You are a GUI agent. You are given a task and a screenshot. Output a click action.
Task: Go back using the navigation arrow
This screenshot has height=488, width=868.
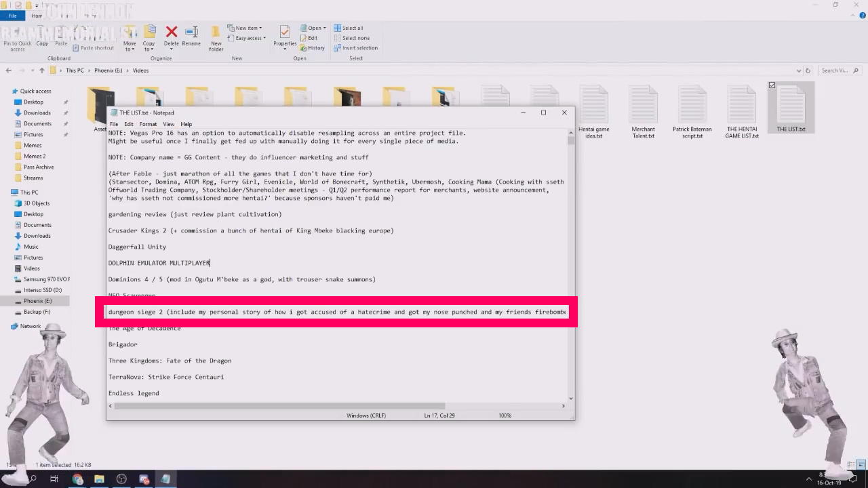tap(8, 70)
